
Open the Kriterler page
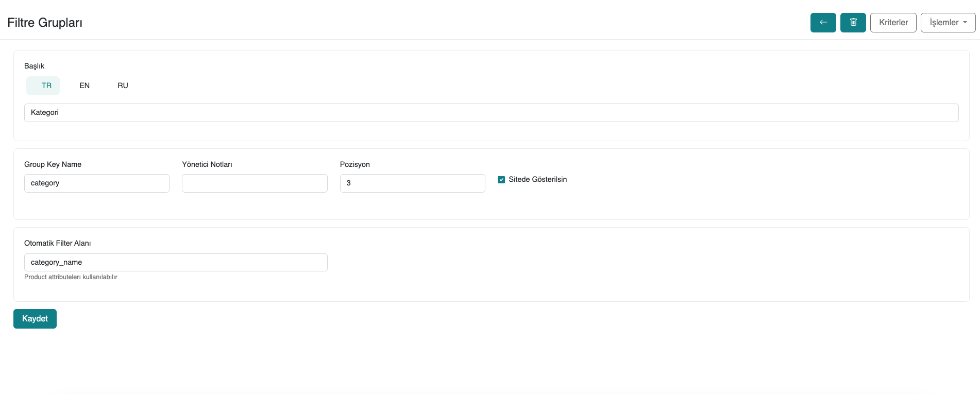click(x=893, y=23)
